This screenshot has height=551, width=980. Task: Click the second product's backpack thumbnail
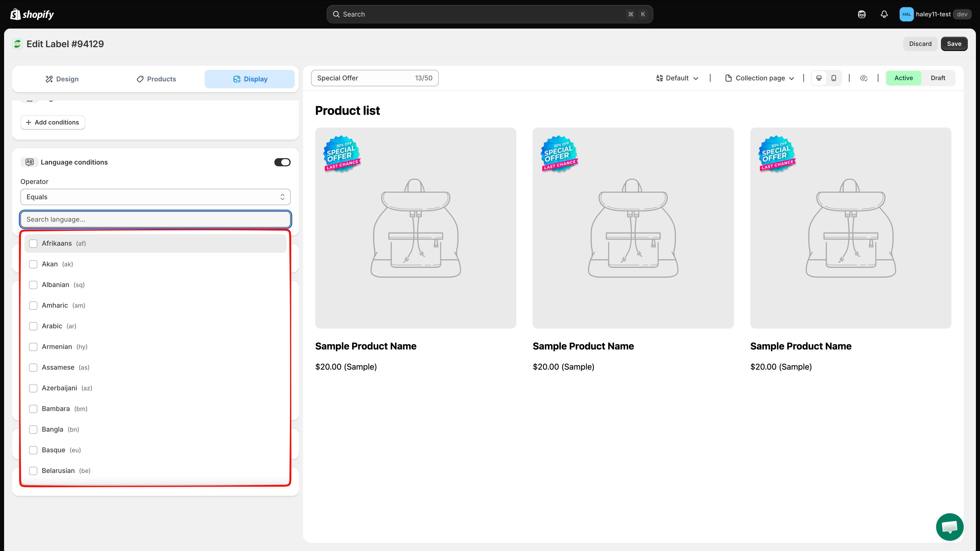click(633, 228)
